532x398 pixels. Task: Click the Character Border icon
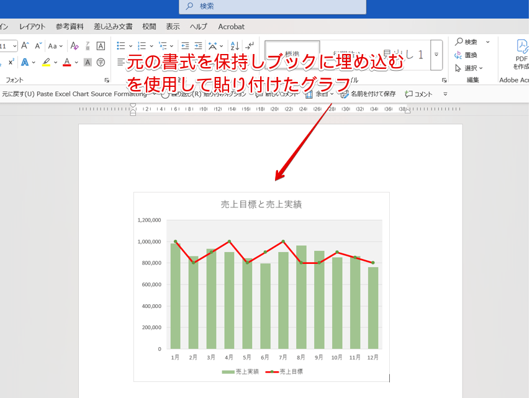[101, 47]
